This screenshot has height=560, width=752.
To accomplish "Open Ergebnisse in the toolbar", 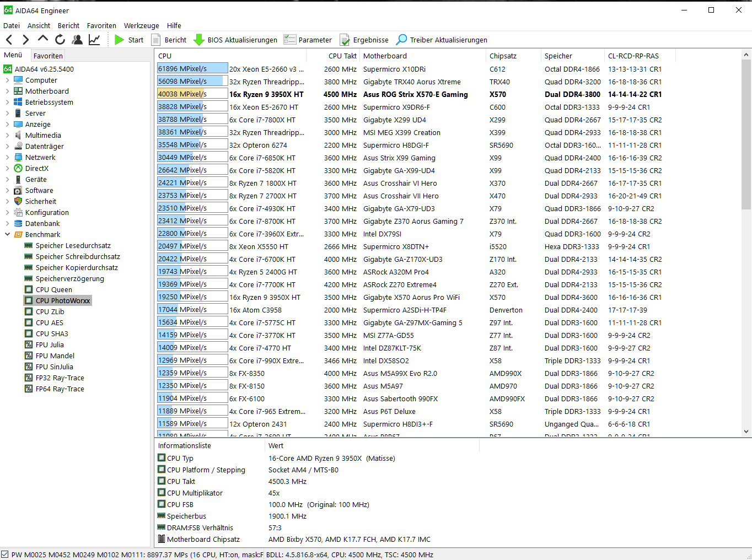I will coord(364,40).
